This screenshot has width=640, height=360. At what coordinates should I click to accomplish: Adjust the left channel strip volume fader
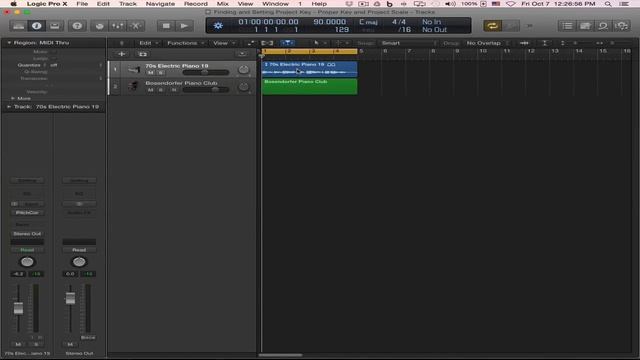(18, 308)
